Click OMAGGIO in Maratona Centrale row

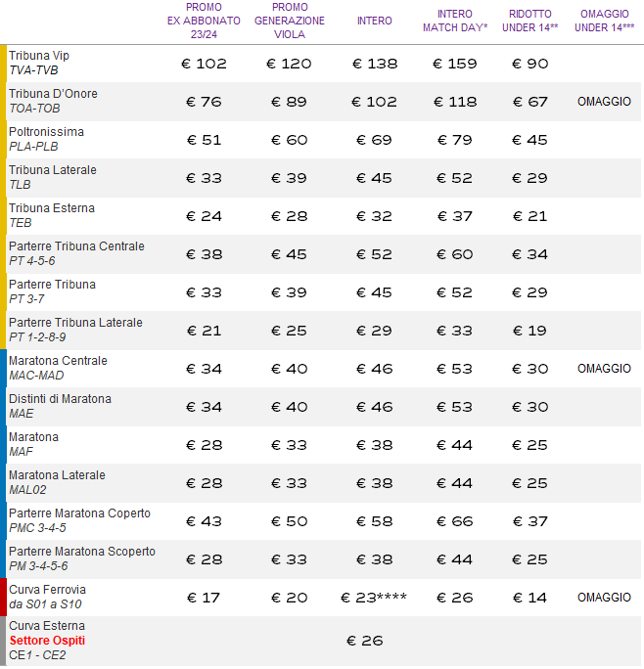coord(604,369)
